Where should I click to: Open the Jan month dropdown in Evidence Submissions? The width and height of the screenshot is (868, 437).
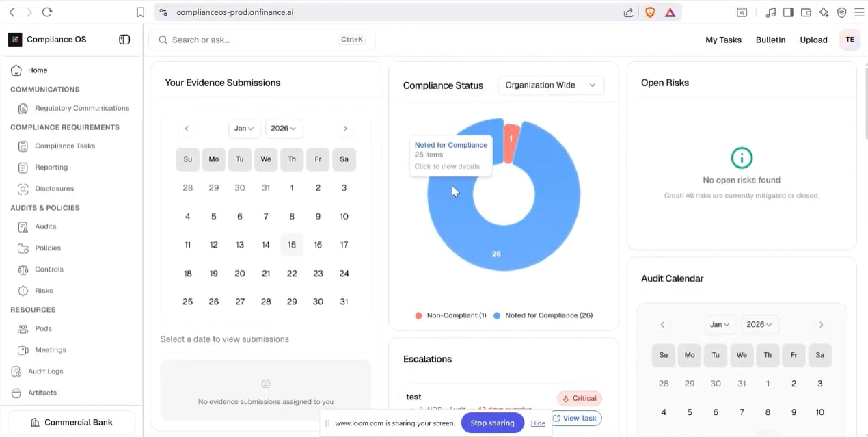point(244,129)
